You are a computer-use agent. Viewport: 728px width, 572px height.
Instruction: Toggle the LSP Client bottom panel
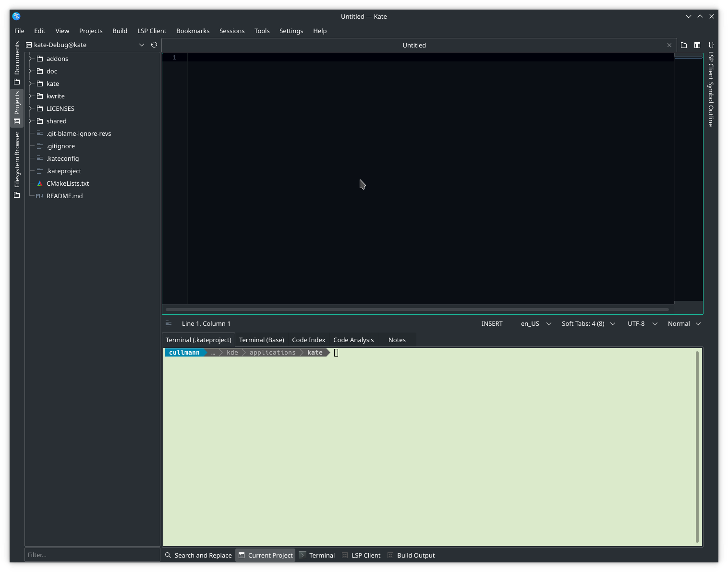point(361,555)
